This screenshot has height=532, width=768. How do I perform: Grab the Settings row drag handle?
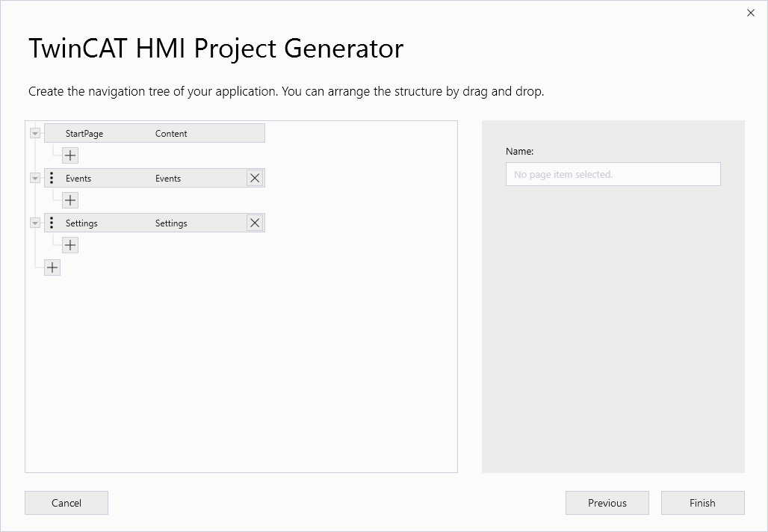pyautogui.click(x=52, y=223)
